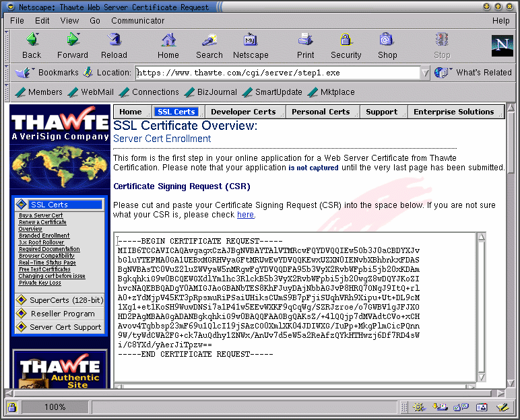Viewport: 520px width, 420px height.
Task: Switch to the Developer Certs tab
Action: 243,112
